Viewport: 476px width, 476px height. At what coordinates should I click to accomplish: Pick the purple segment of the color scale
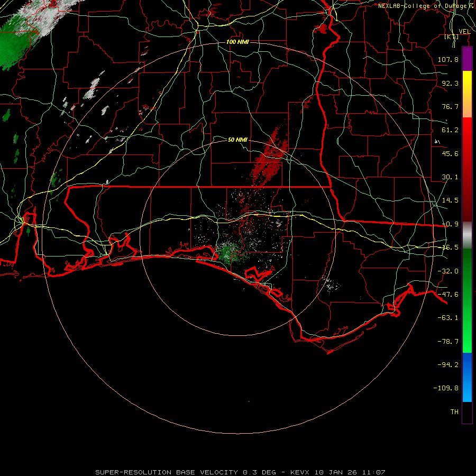coord(467,59)
